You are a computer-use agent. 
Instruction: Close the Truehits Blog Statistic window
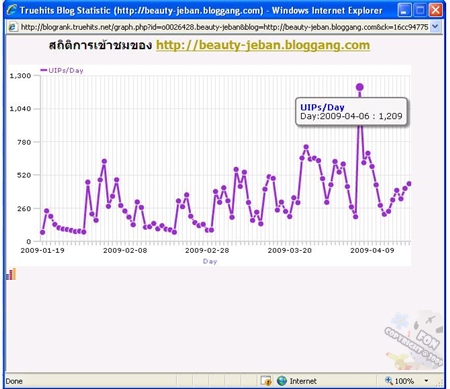(x=435, y=10)
